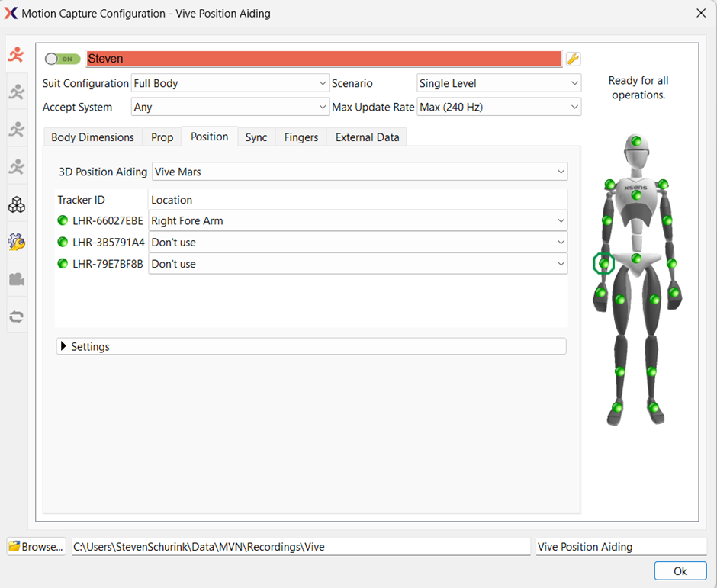Click the wrench icon beside the Steven name field
This screenshot has width=717, height=588.
click(x=572, y=59)
